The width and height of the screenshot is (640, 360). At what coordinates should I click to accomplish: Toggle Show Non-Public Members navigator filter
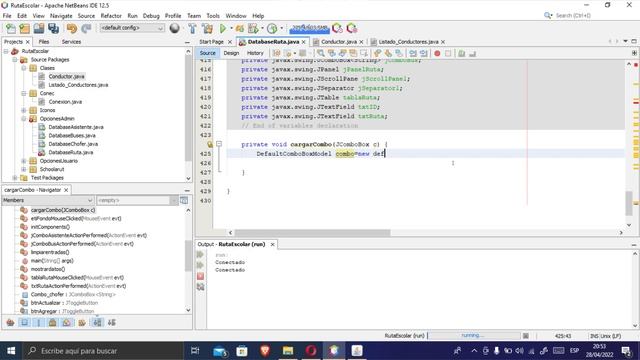click(x=53, y=322)
